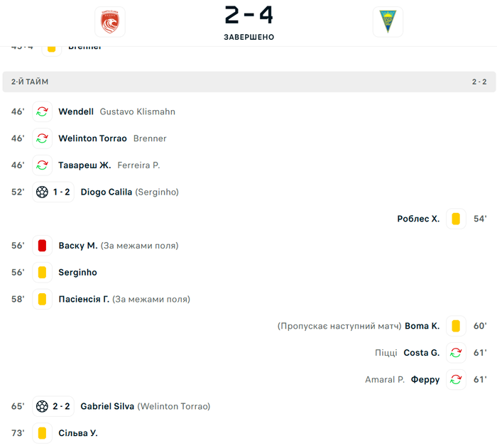
Task: Click red card icon next to Васку М.
Action: pyautogui.click(x=43, y=246)
